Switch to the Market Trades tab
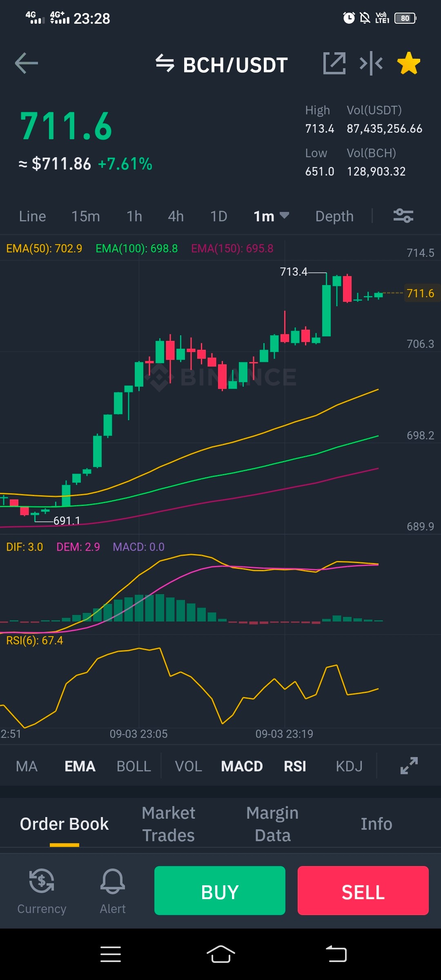The image size is (441, 980). point(169,824)
